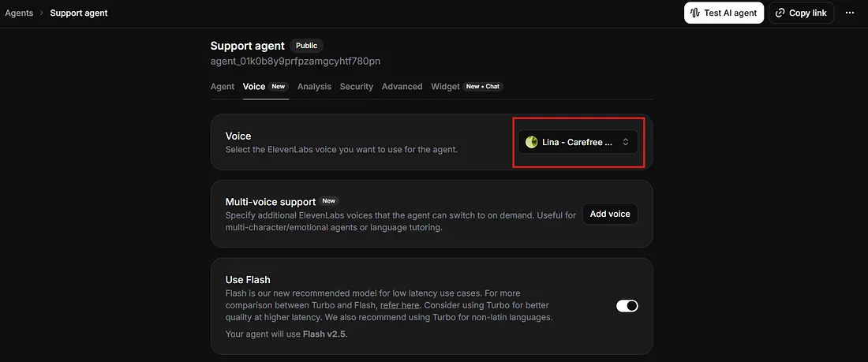The image size is (868, 362).
Task: Open the Advanced tab
Action: [402, 86]
